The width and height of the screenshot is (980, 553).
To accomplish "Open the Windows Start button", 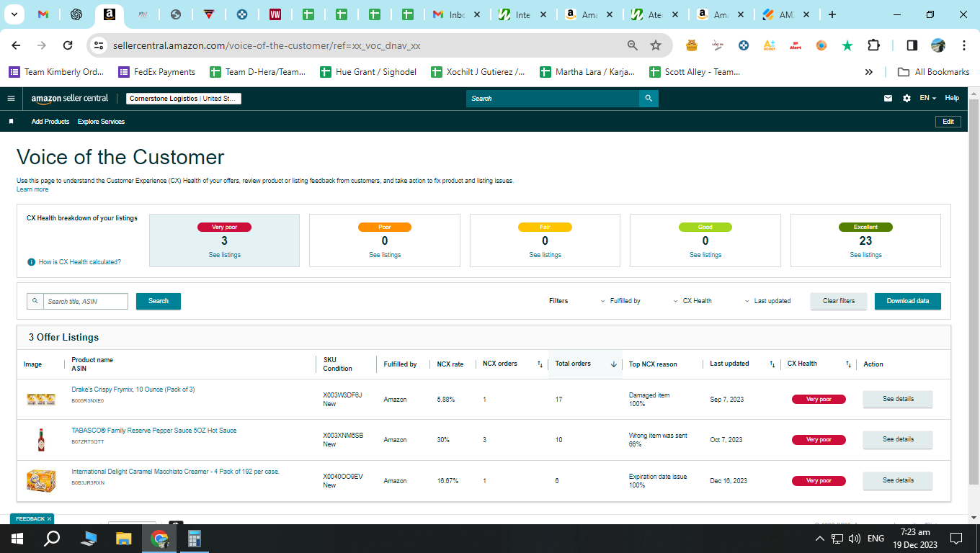I will point(17,539).
